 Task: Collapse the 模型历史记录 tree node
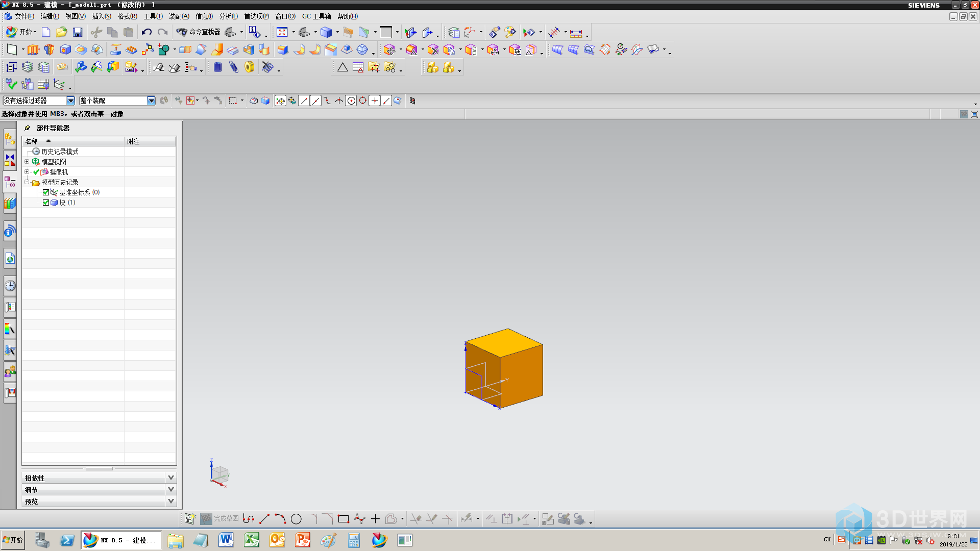point(27,182)
